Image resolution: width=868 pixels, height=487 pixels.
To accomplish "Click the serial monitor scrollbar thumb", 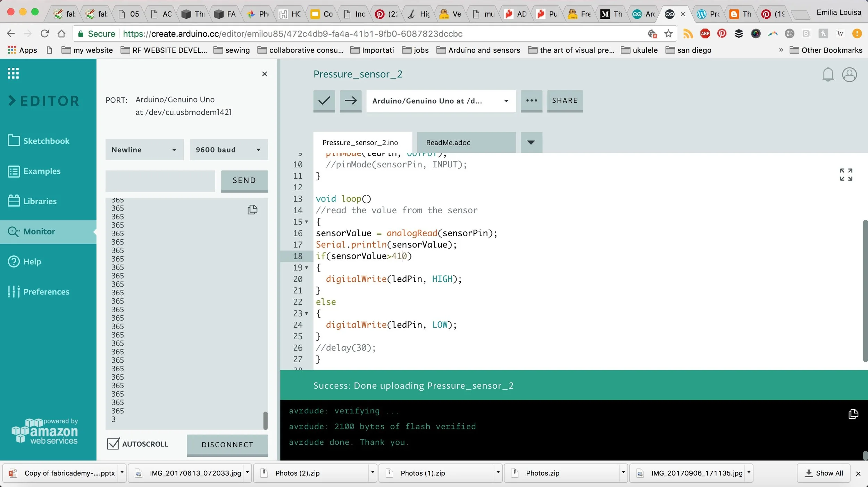I will [x=265, y=420].
